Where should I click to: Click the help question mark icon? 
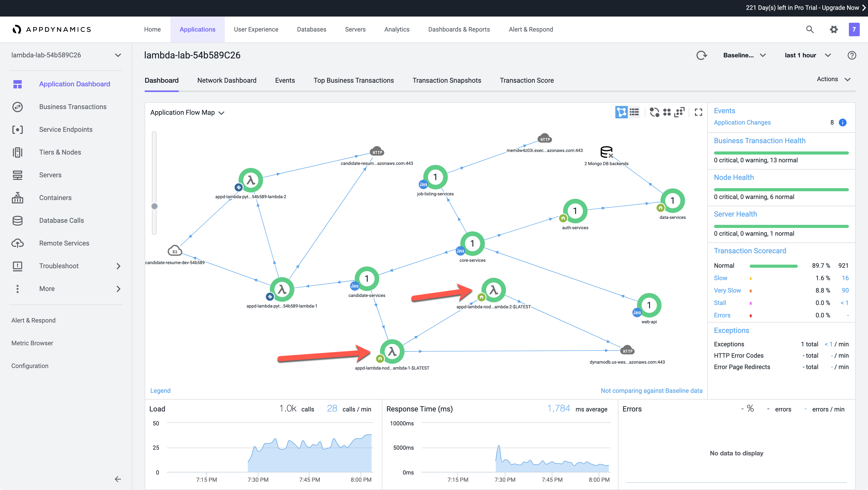pyautogui.click(x=852, y=55)
